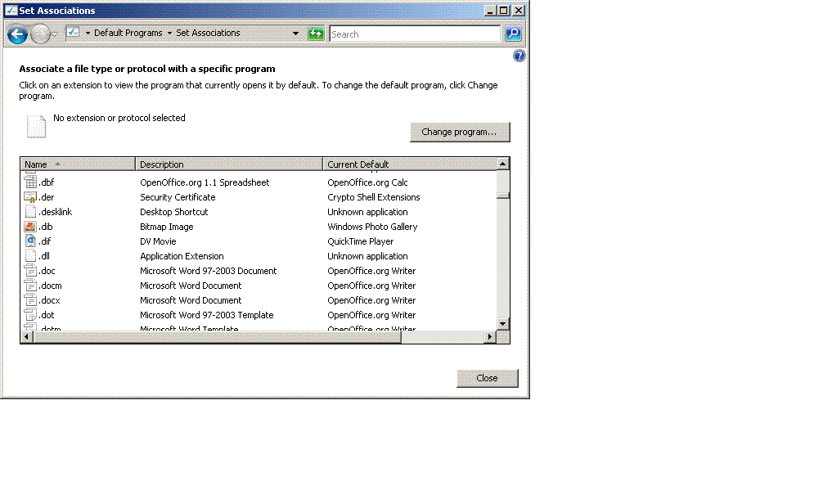The height and width of the screenshot is (504, 832).
Task: Click the Change program... button
Action: (x=459, y=132)
